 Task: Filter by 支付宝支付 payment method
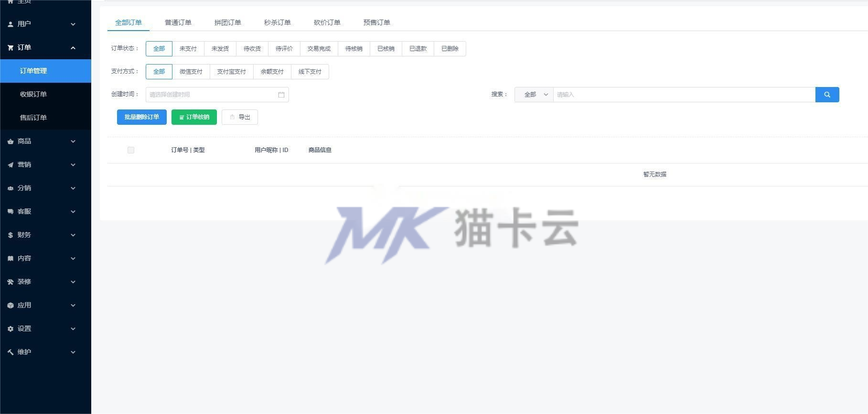click(232, 72)
